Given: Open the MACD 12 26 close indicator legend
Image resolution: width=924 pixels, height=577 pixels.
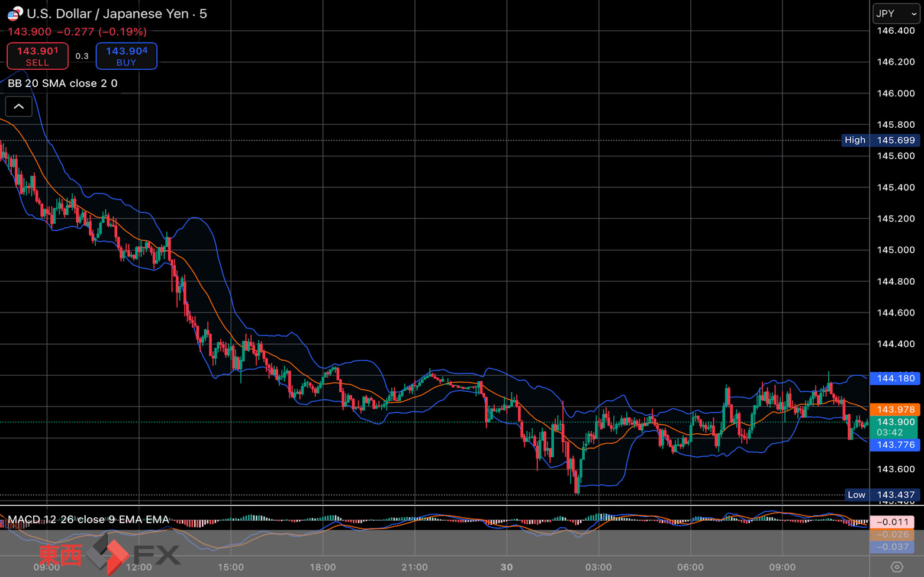Looking at the screenshot, I should click(x=88, y=520).
